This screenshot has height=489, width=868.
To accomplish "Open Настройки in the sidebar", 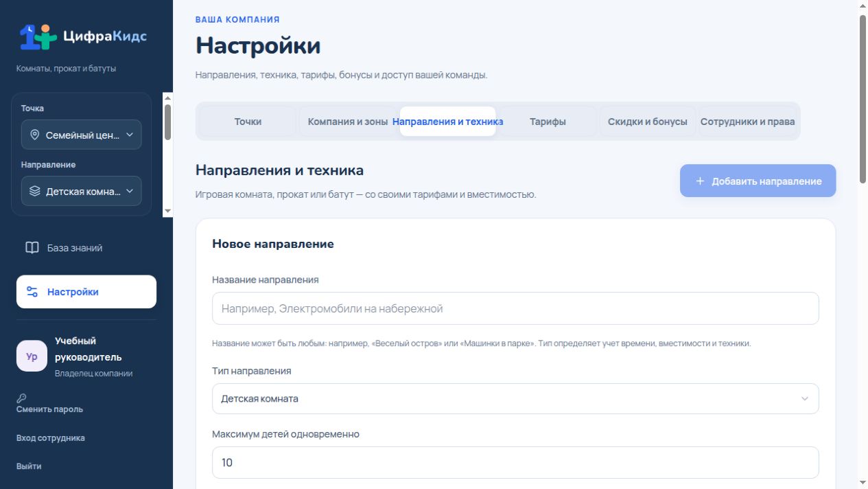I will coord(86,292).
